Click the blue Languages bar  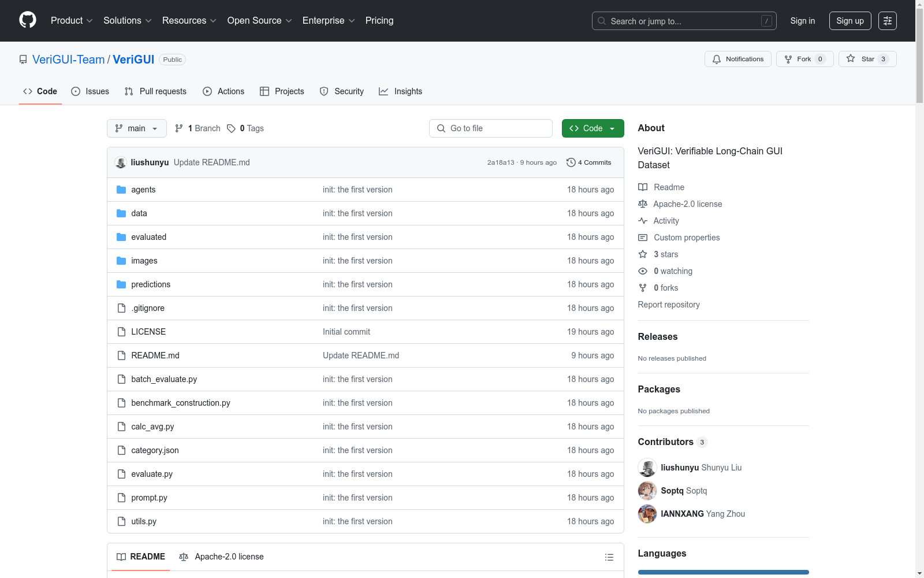tap(724, 572)
